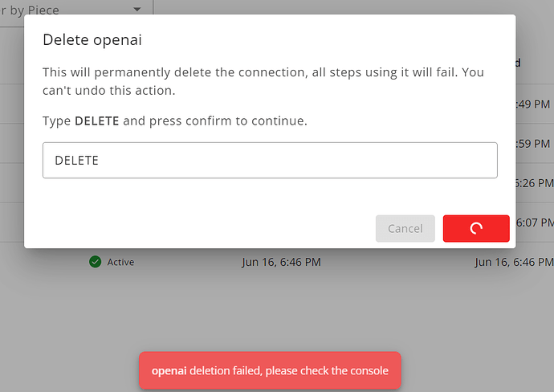Screen dimensions: 554x392
Task: Click the bold openai name in toast
Action: 169,370
